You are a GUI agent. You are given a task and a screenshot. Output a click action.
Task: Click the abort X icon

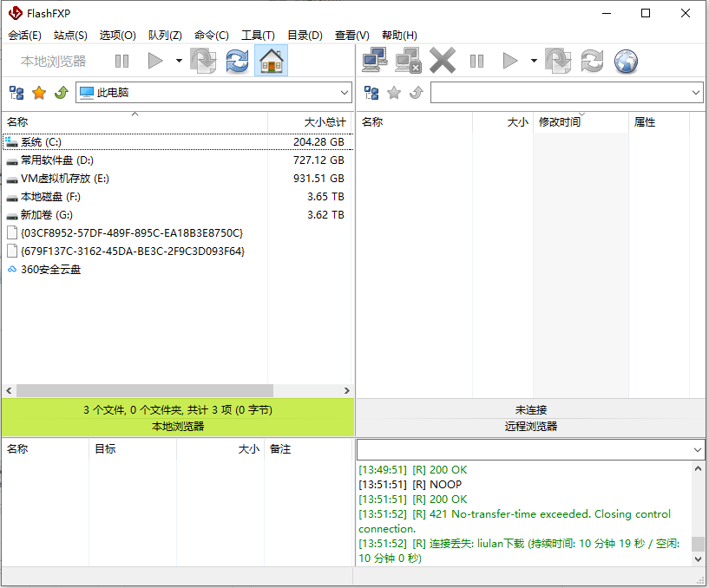[443, 61]
